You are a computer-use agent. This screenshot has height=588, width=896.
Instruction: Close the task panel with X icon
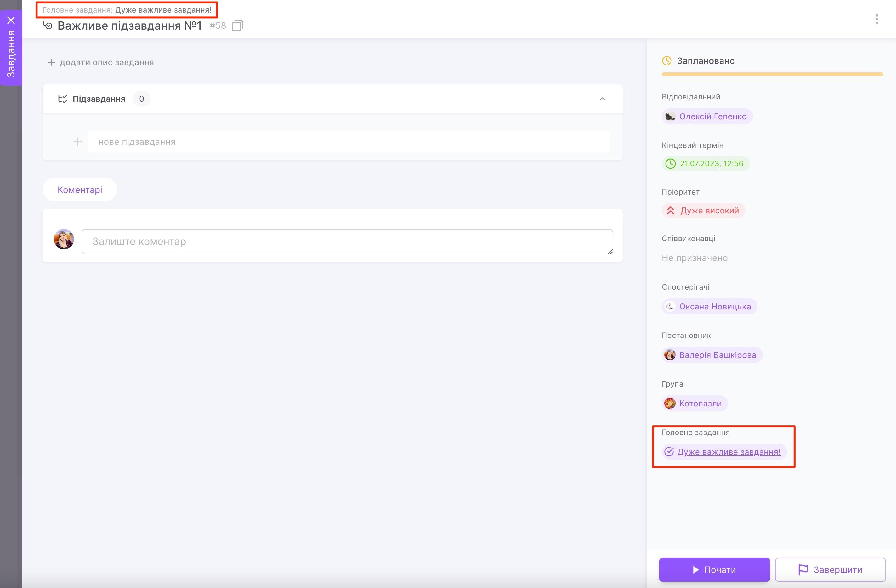coord(11,20)
